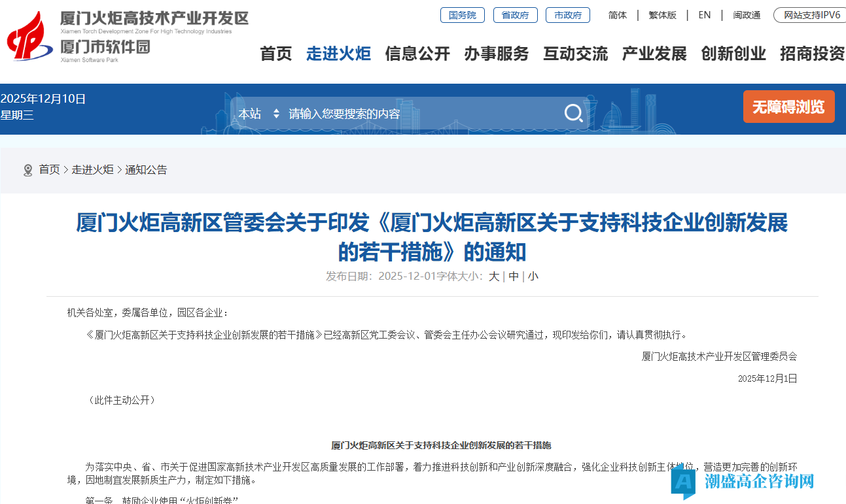This screenshot has width=846, height=504.
Task: Visit the 省政府 website link
Action: (515, 14)
